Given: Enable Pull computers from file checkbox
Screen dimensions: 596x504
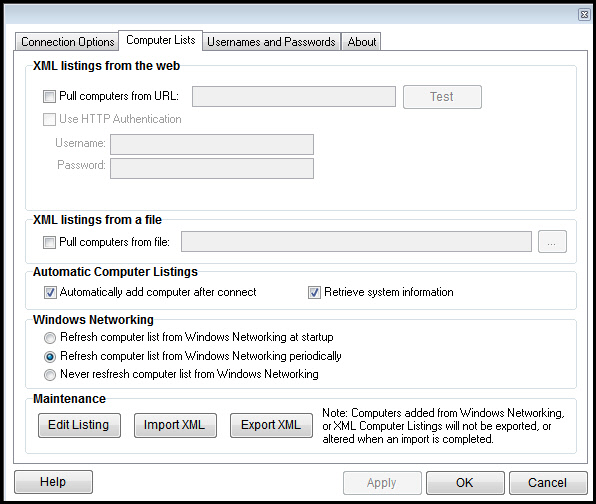Looking at the screenshot, I should (49, 242).
